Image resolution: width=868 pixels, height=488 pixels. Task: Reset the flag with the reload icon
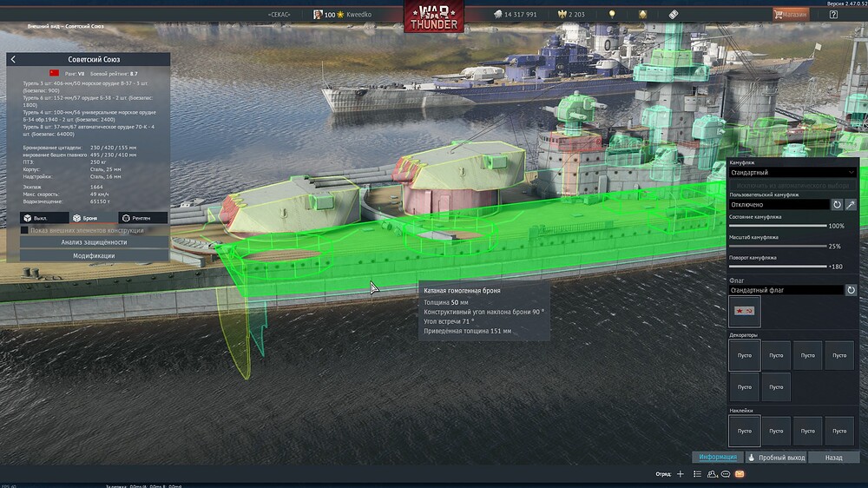pos(851,290)
